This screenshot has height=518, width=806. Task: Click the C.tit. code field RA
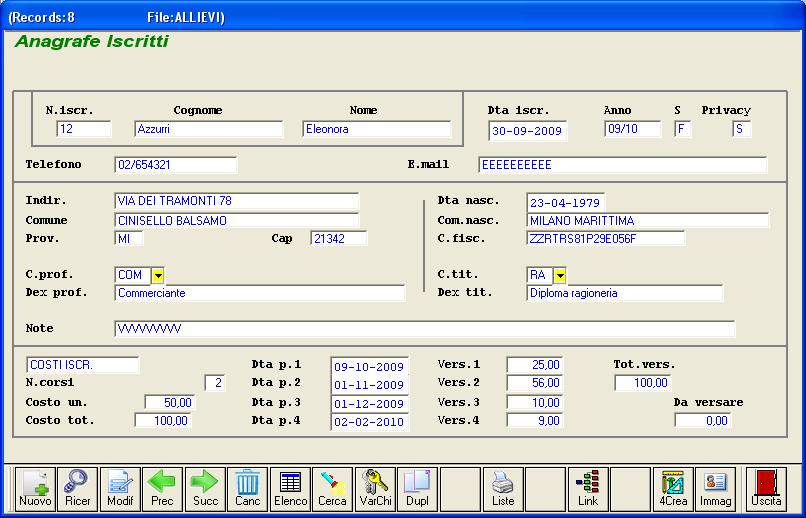[540, 275]
